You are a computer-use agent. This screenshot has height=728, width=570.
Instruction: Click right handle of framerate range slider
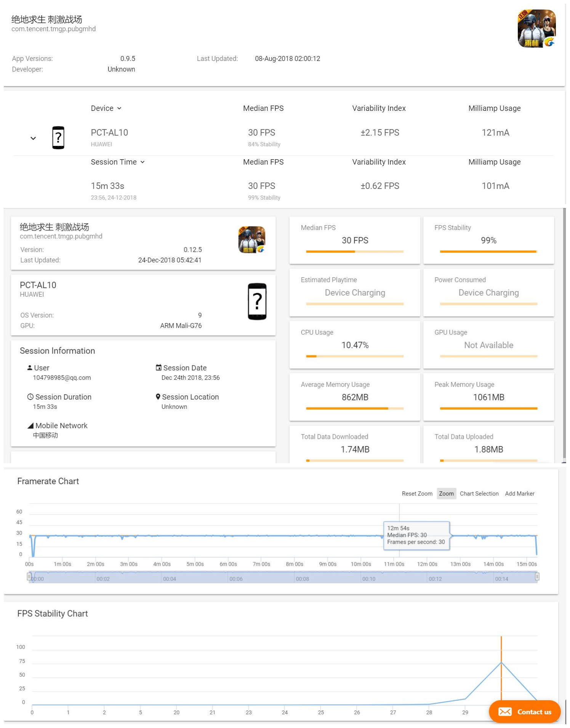pos(537,577)
